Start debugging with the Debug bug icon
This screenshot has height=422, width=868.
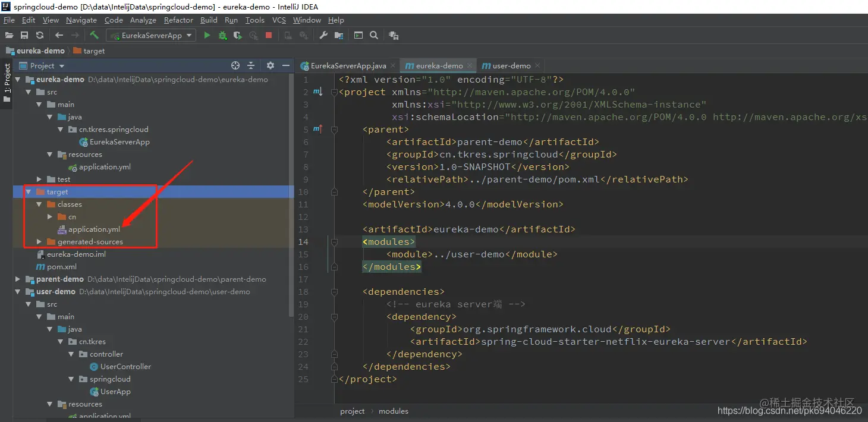222,36
